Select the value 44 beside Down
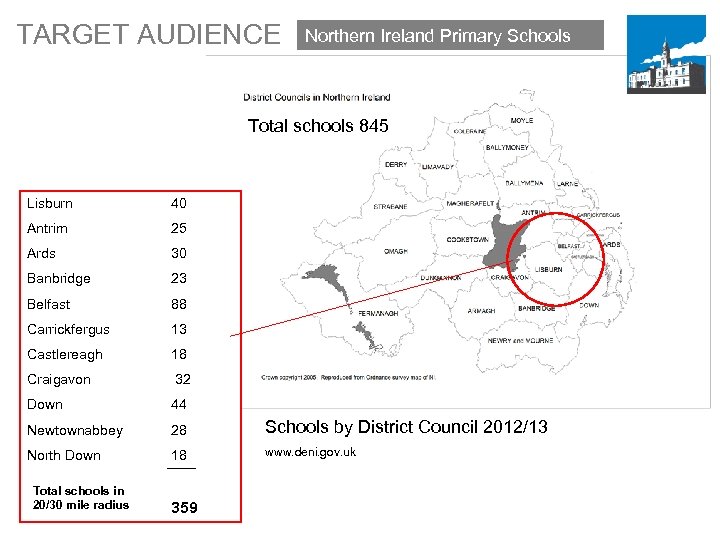This screenshot has width=720, height=540. [x=179, y=405]
